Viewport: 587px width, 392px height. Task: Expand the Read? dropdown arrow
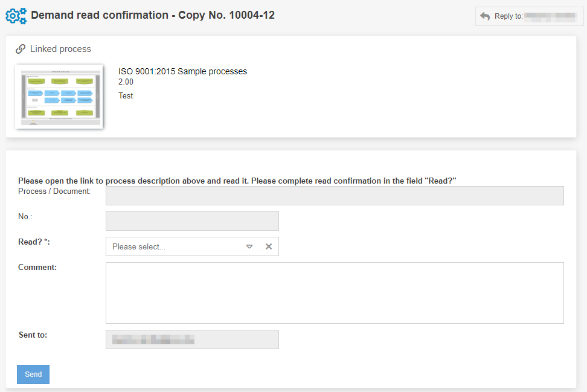(249, 246)
